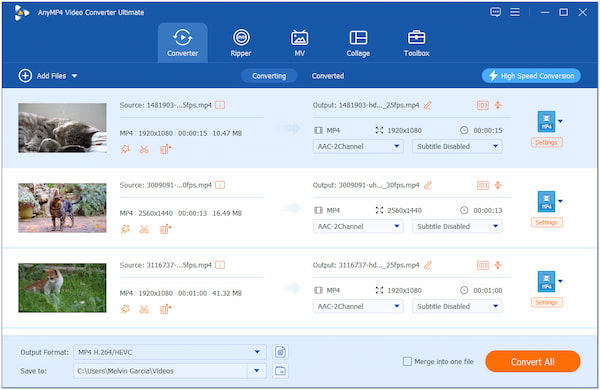Edit ID3 metadata for the 3009091 output
600x390 pixels.
[483, 185]
